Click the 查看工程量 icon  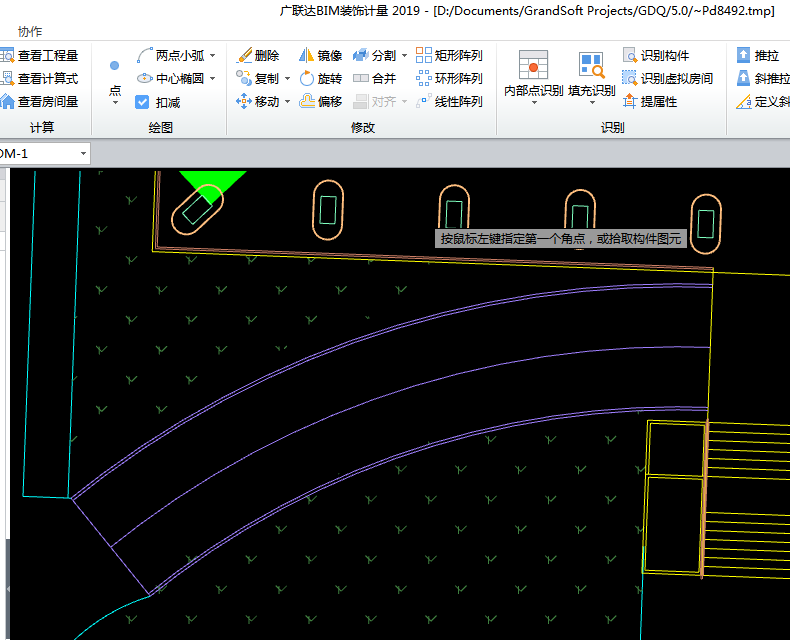pos(7,55)
